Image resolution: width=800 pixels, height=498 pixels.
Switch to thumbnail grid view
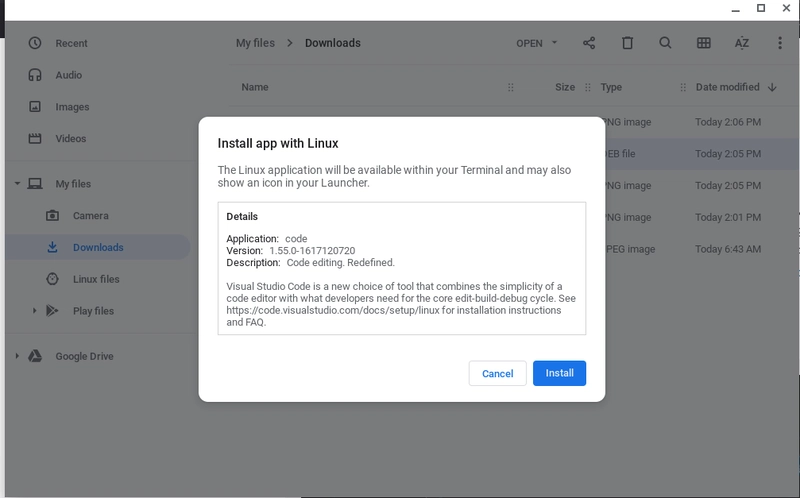[703, 43]
